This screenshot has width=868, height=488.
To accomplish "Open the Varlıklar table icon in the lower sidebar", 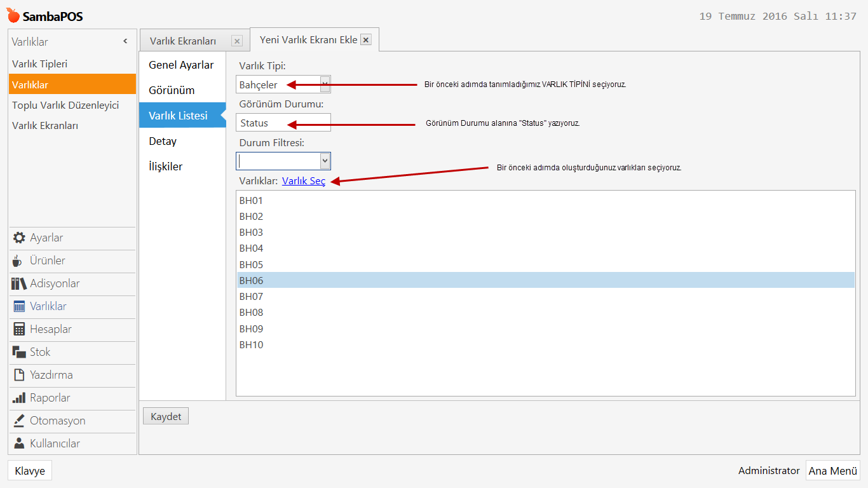I will point(19,306).
